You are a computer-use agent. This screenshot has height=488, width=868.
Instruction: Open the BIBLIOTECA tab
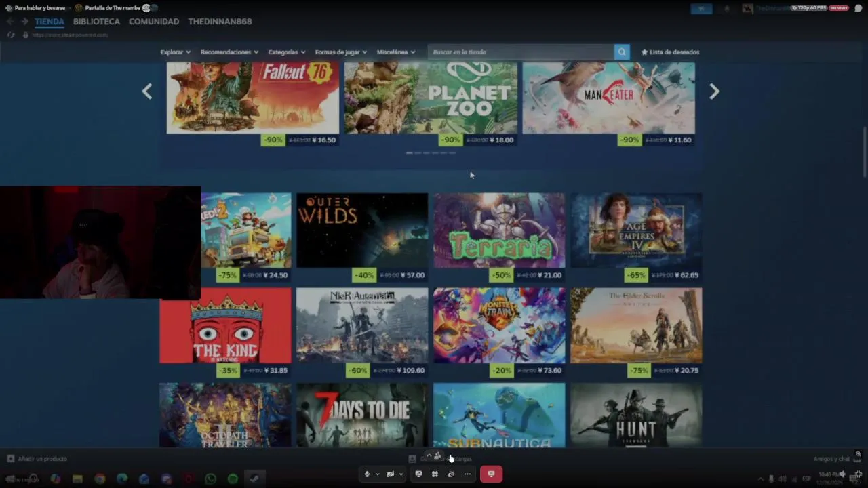point(96,22)
